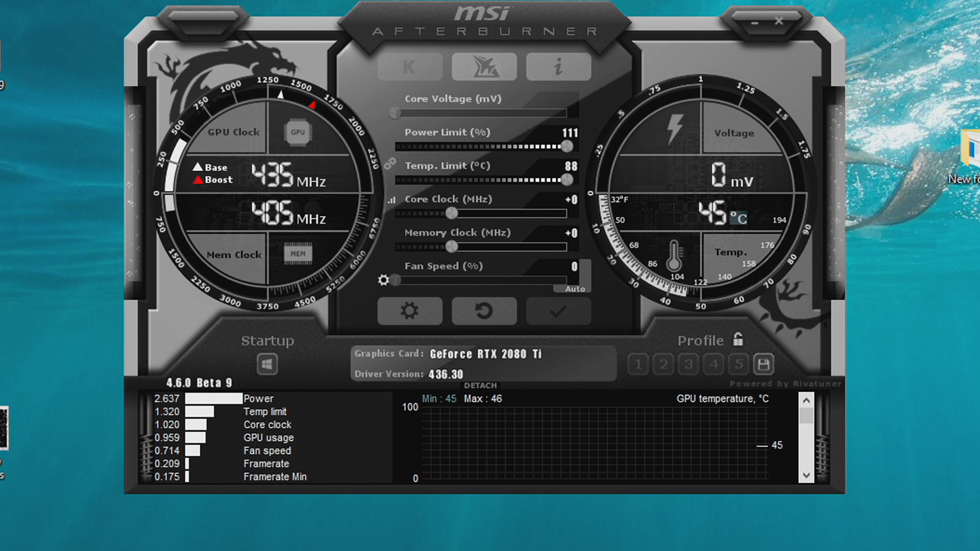This screenshot has height=551, width=980.
Task: Select profile slot 1
Action: click(x=638, y=364)
